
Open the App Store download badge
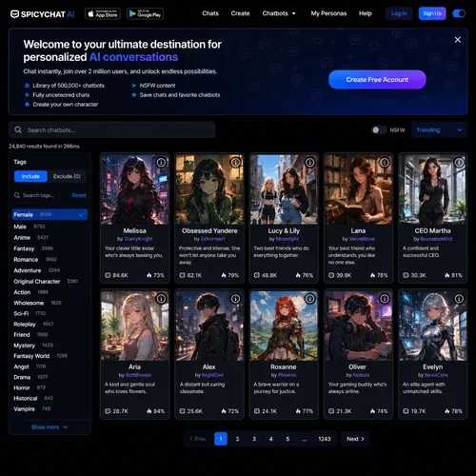point(103,13)
